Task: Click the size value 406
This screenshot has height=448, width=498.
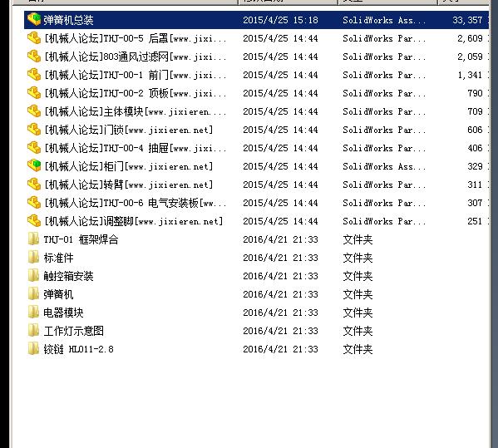Action: 475,148
